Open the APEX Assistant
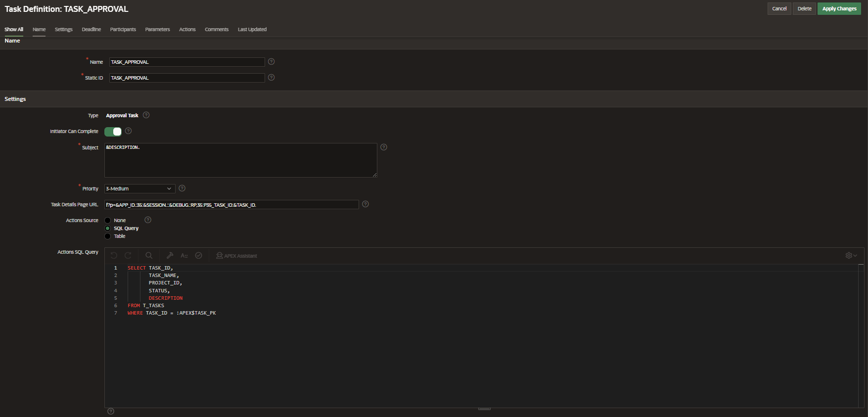The image size is (868, 417). [x=236, y=256]
